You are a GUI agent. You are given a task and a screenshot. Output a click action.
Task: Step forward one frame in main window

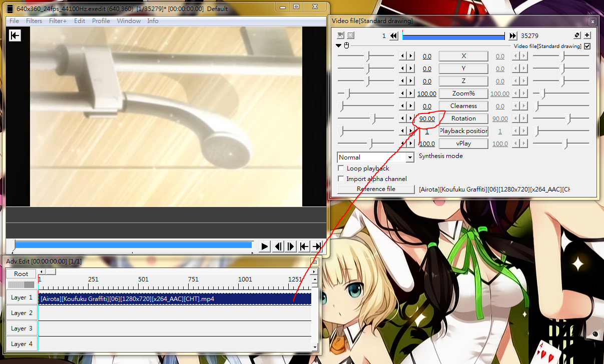(x=291, y=246)
